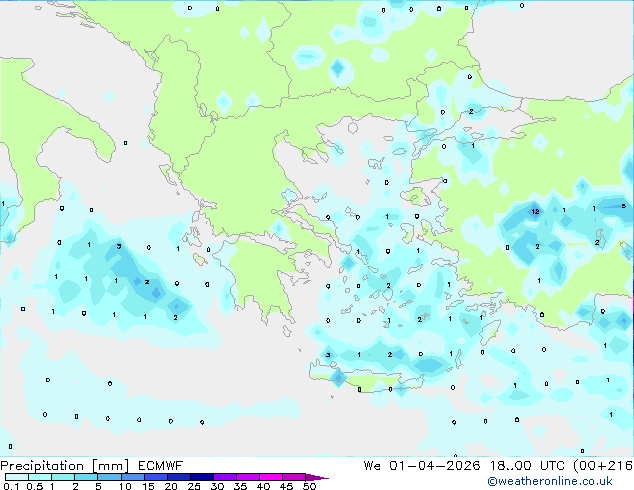The height and width of the screenshot is (490, 634).
Task: Click the '18:00 UTC' time label
Action: point(527,466)
